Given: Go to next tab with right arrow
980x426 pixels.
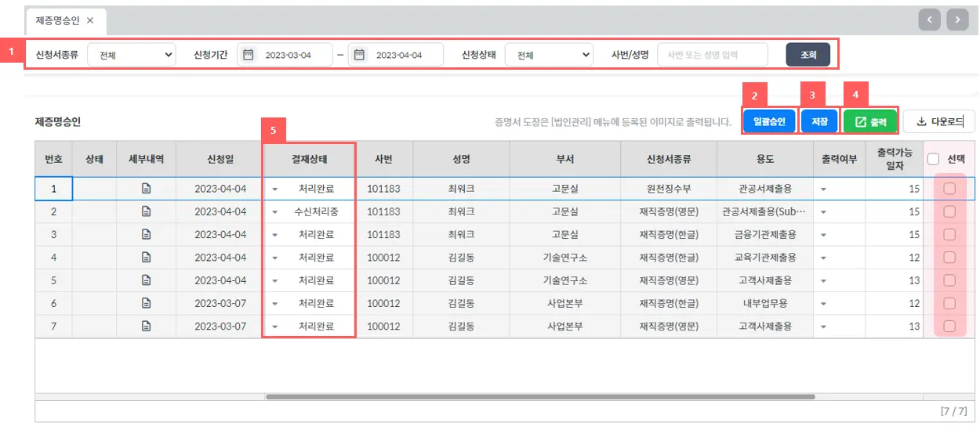Looking at the screenshot, I should tap(957, 20).
